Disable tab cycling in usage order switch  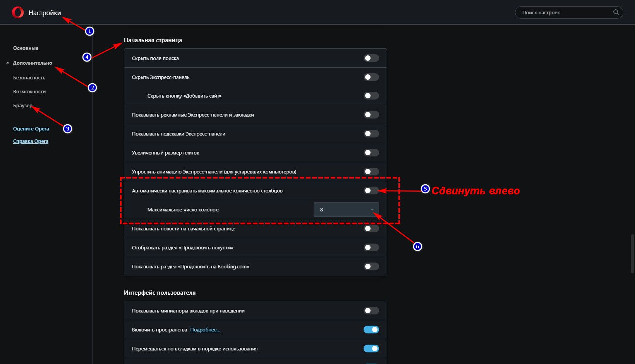pyautogui.click(x=371, y=349)
